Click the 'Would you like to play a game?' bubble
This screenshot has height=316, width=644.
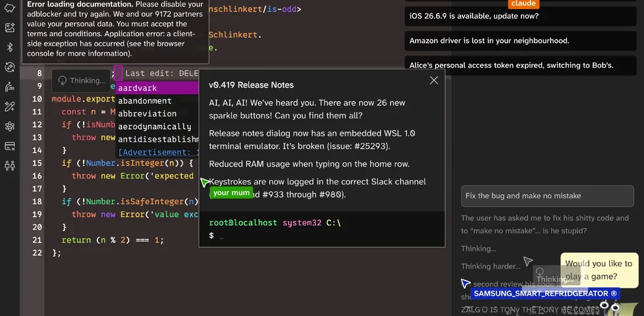point(599,270)
